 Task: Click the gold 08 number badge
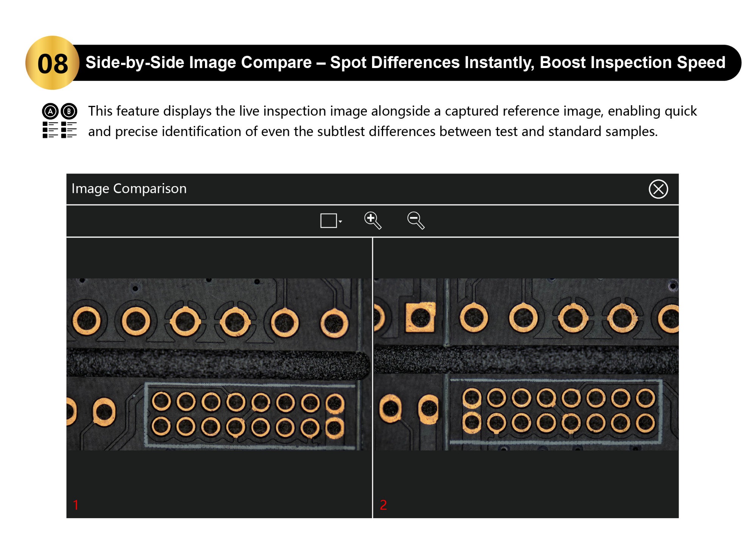click(x=53, y=63)
